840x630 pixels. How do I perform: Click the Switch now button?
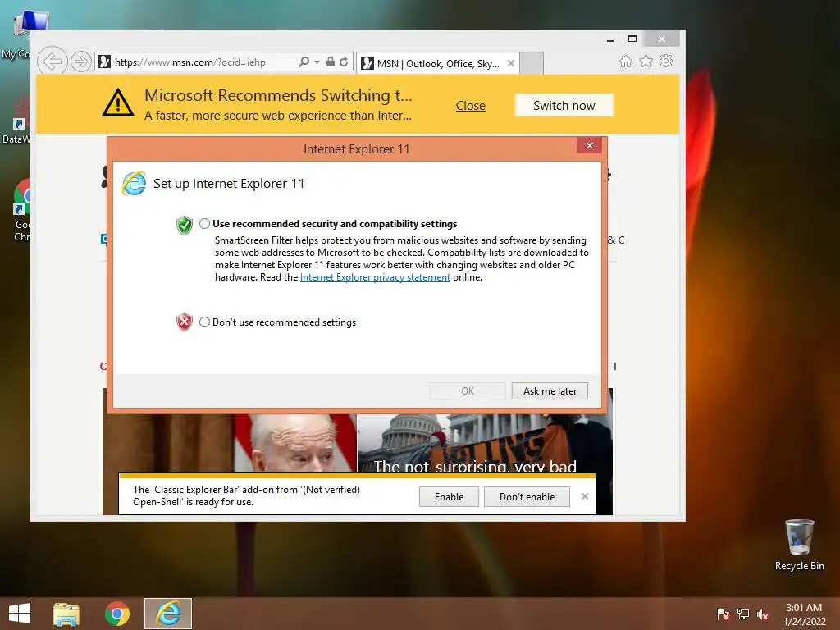pos(564,106)
